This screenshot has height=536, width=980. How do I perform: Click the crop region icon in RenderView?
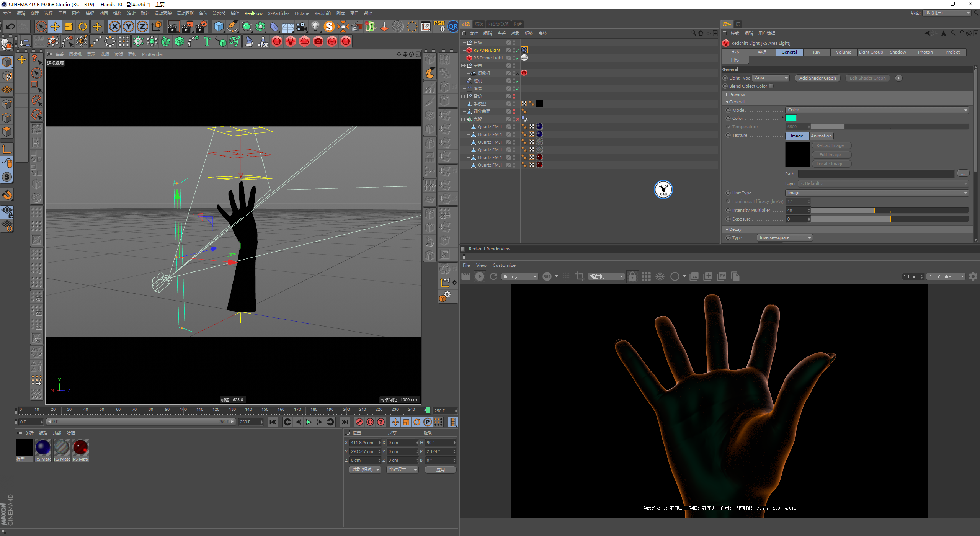(x=580, y=276)
